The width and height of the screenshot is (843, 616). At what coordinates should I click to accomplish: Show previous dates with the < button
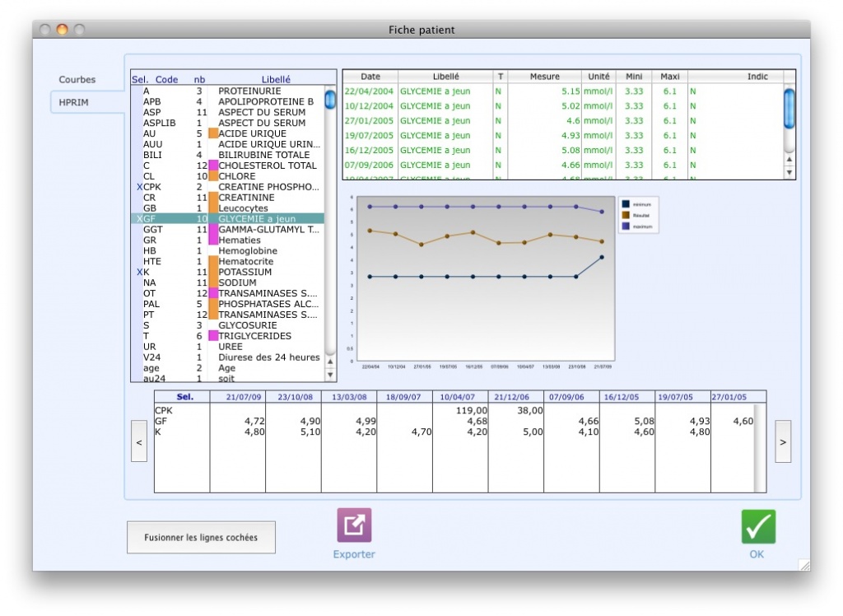pyautogui.click(x=139, y=441)
